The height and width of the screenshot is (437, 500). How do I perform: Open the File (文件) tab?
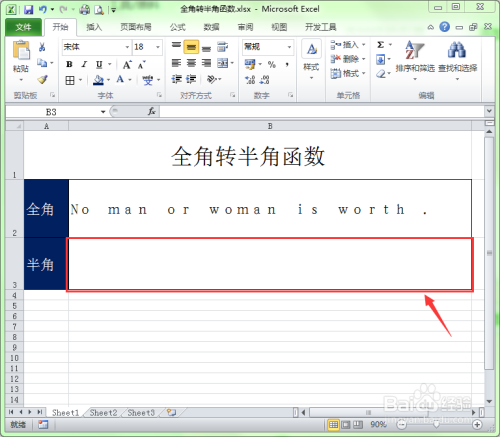click(x=23, y=27)
